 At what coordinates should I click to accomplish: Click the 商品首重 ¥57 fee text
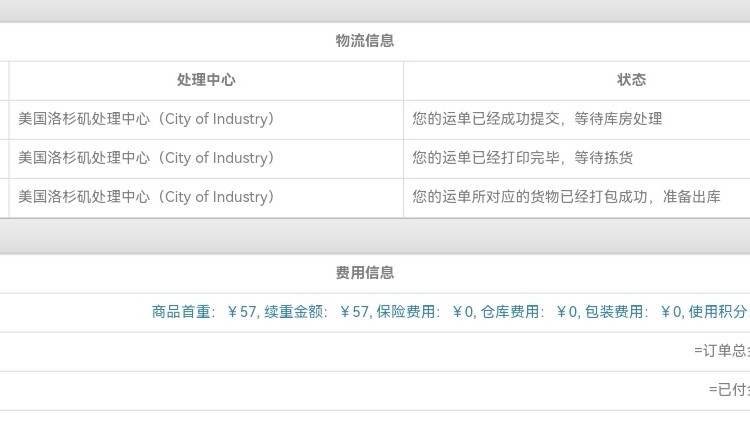203,312
